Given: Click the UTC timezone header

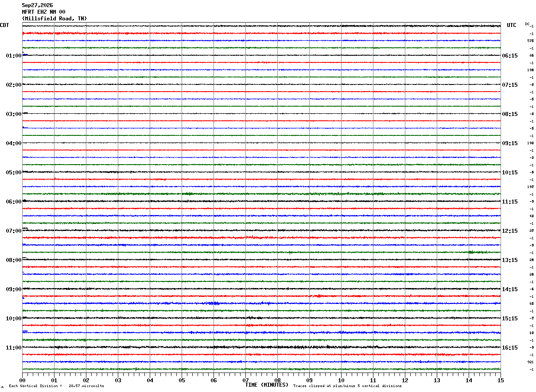Looking at the screenshot, I should [x=512, y=25].
